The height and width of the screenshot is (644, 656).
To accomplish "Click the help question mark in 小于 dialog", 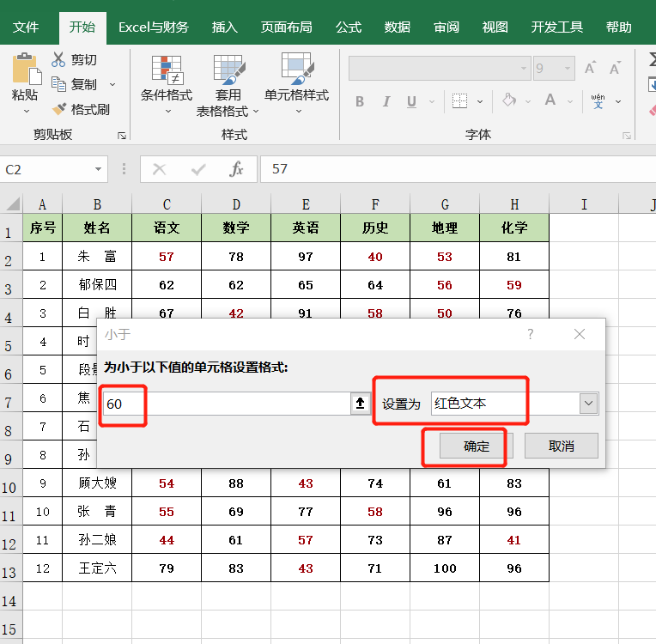I will coord(531,334).
